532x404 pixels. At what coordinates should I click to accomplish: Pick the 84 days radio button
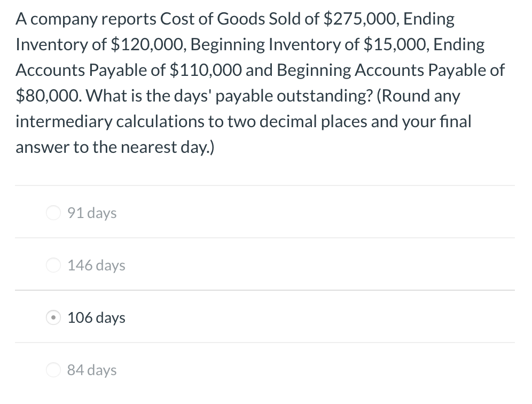coord(53,370)
